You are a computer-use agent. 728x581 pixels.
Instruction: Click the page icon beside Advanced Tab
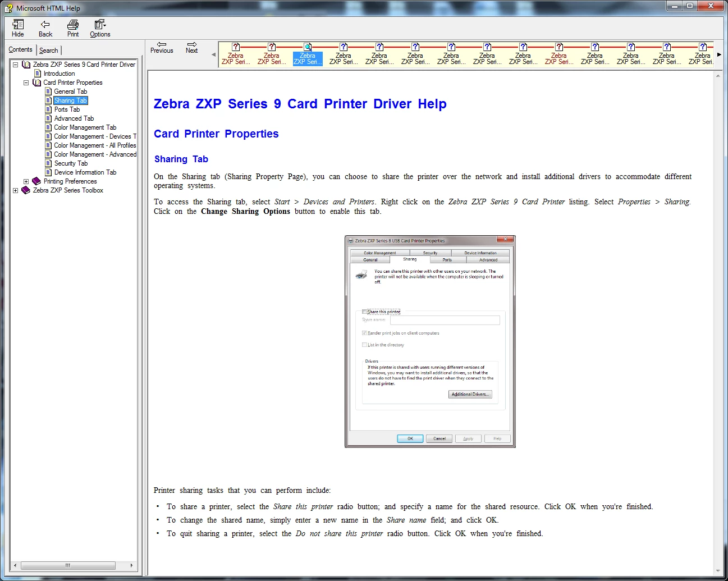(x=48, y=118)
